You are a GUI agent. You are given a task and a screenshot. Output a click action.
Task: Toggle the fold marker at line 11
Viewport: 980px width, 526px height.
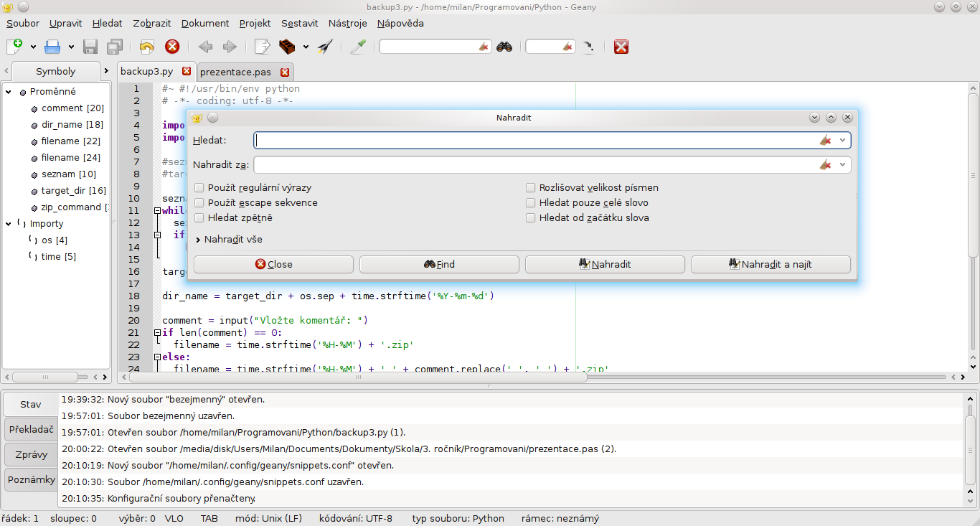tap(157, 210)
